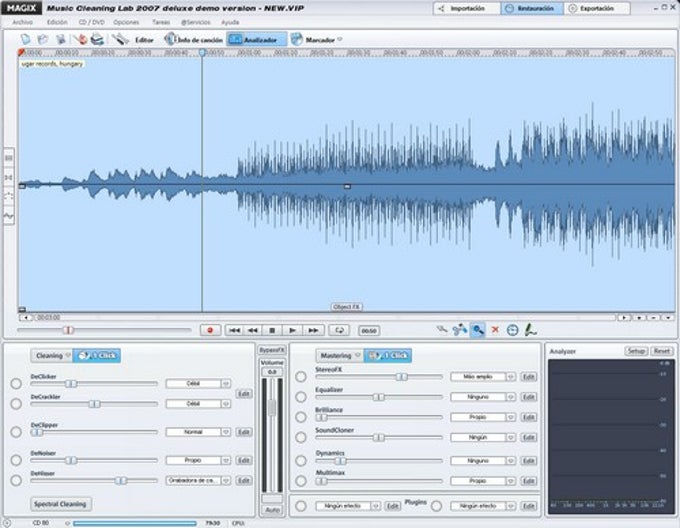
Task: Click the Object FX button under waveform
Action: (347, 306)
